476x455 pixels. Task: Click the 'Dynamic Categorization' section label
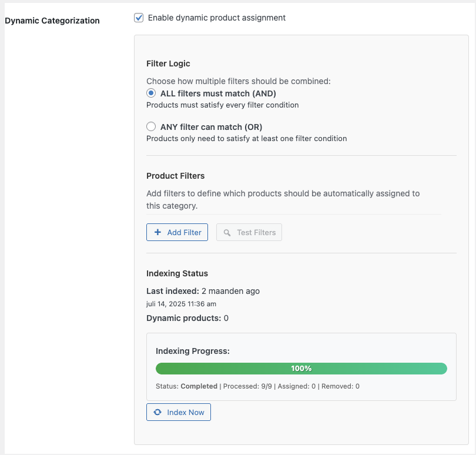(52, 20)
